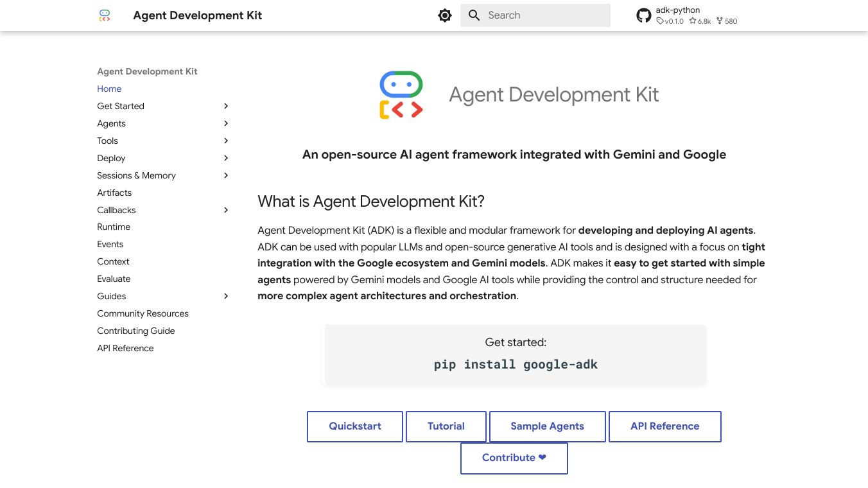Open API Reference in the sidebar

[125, 348]
